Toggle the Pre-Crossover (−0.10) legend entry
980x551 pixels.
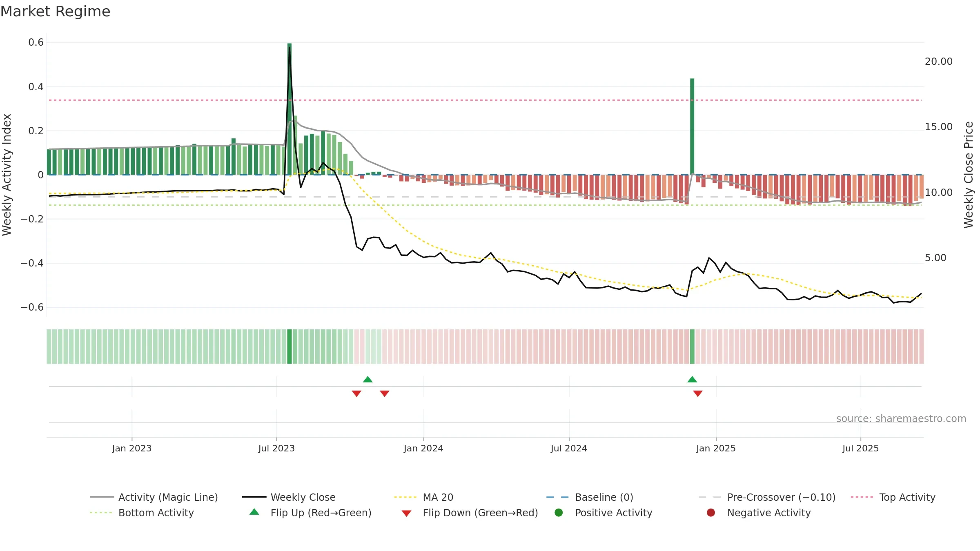pos(767,497)
